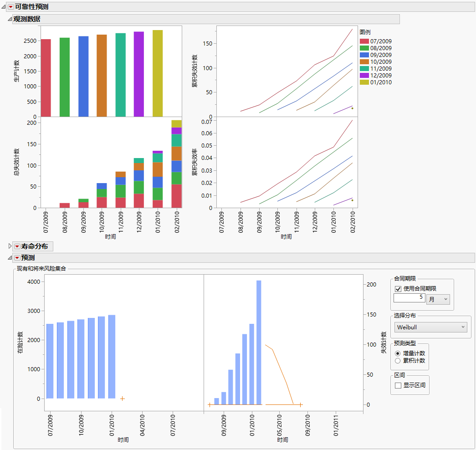Viewport: 476px width, 450px height.
Task: Open the red triangle menu for 预测
Action: pos(17,257)
